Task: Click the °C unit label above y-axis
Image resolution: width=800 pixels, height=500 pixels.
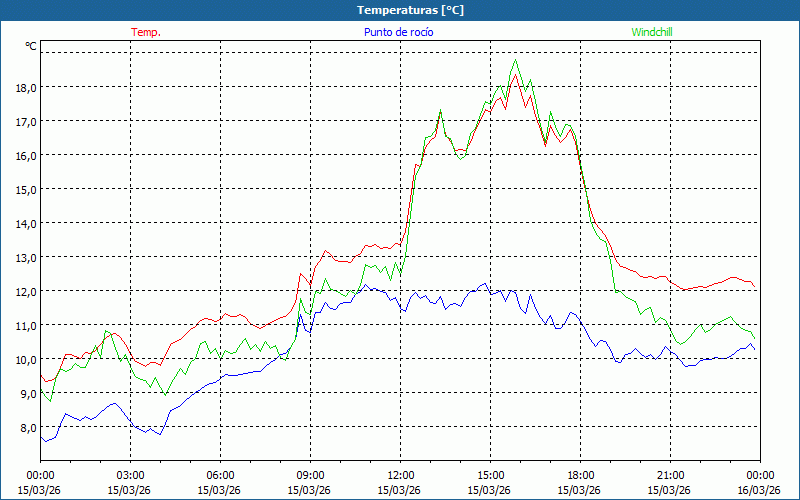Action: point(31,46)
